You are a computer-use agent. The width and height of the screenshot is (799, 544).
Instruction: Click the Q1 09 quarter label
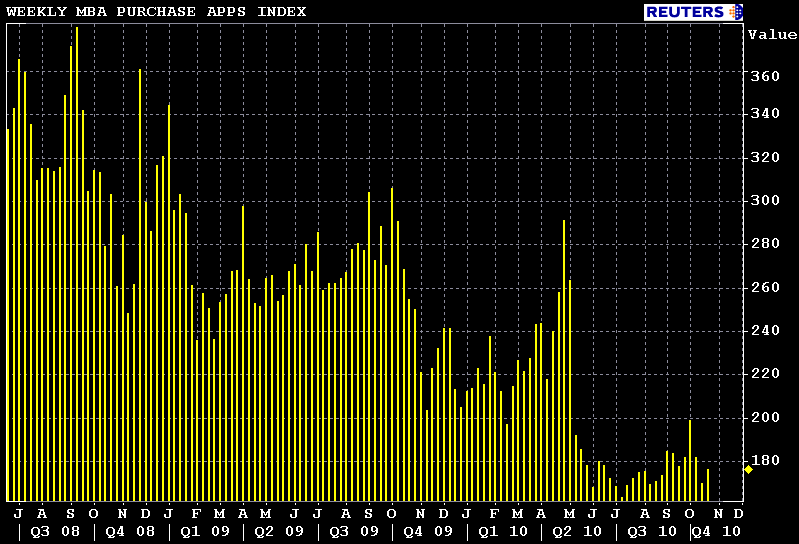click(205, 531)
